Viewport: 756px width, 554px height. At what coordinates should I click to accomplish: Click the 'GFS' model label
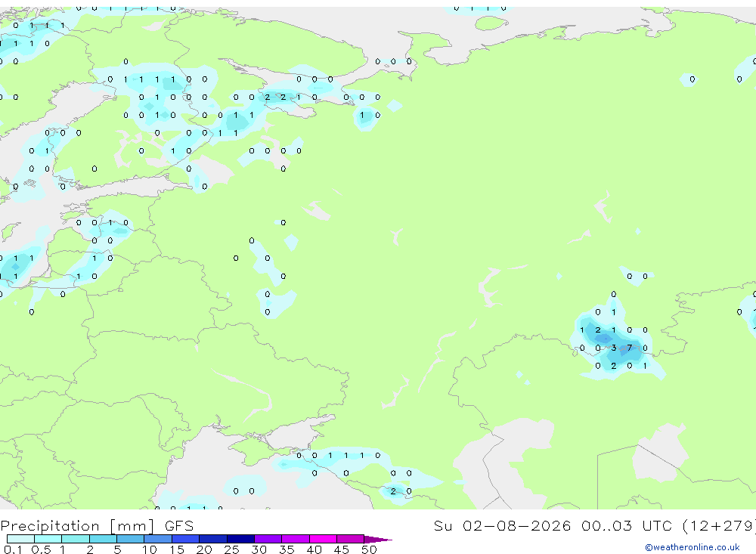pyautogui.click(x=179, y=525)
